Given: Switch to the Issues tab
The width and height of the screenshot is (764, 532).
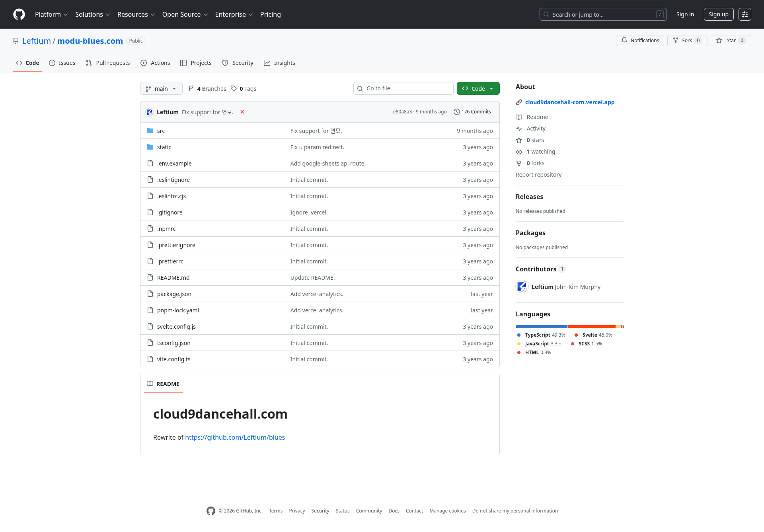Looking at the screenshot, I should (62, 63).
